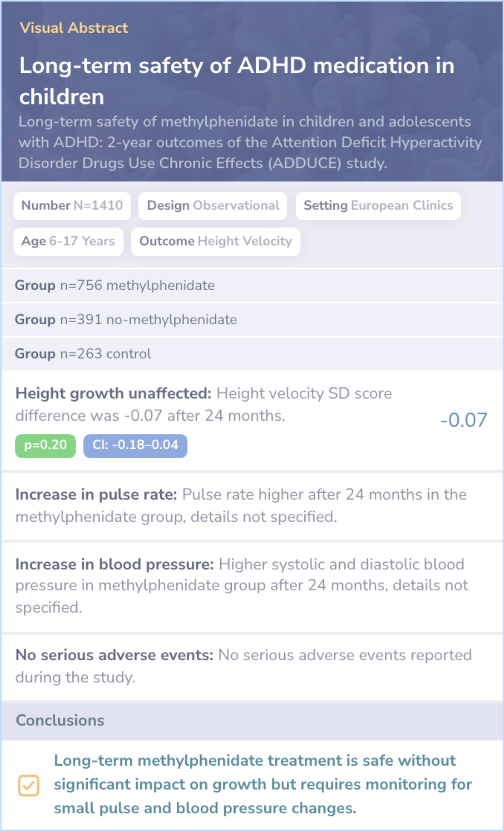Open the Long-term safety of ADHD medication title
Screen dimensions: 504x831
(x=237, y=81)
